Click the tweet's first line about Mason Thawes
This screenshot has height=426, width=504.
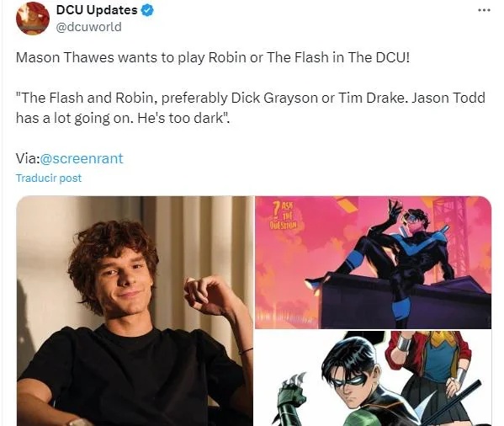pyautogui.click(x=213, y=58)
